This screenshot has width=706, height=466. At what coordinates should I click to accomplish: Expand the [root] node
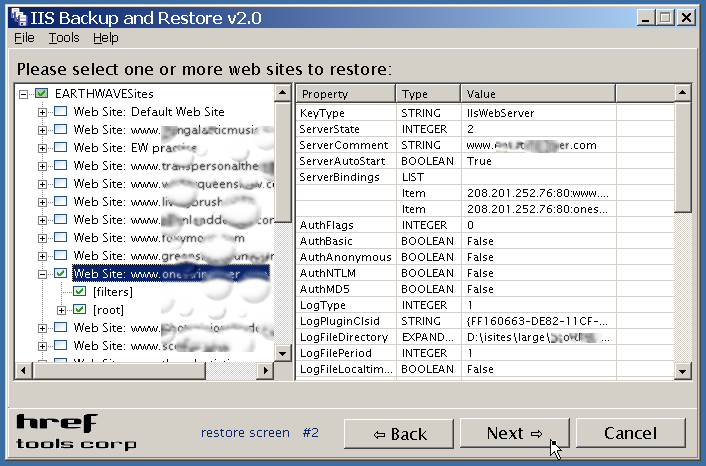[x=61, y=310]
